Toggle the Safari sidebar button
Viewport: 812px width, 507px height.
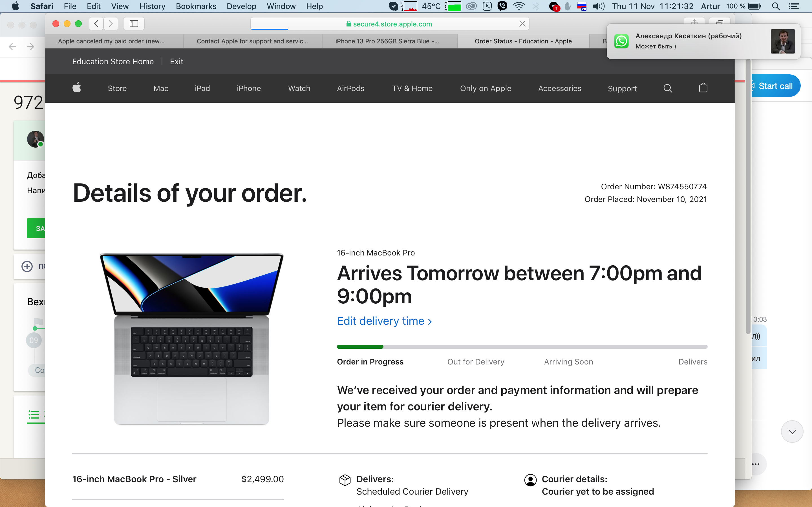click(x=134, y=23)
